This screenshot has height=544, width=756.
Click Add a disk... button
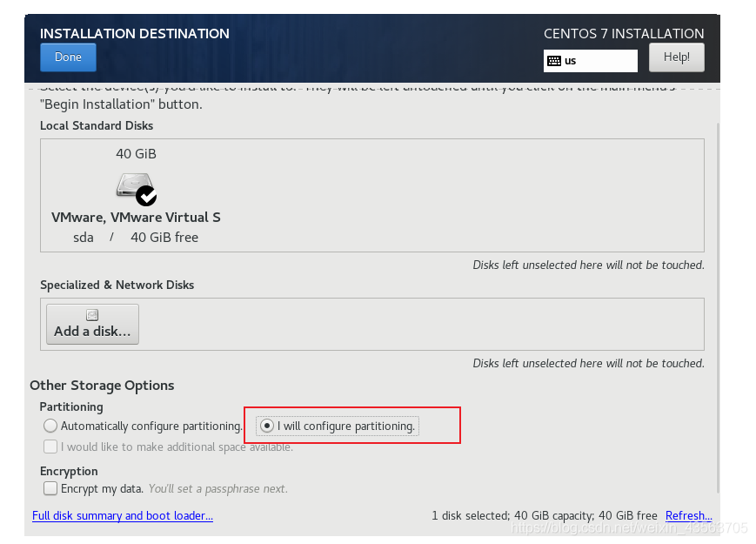coord(92,324)
